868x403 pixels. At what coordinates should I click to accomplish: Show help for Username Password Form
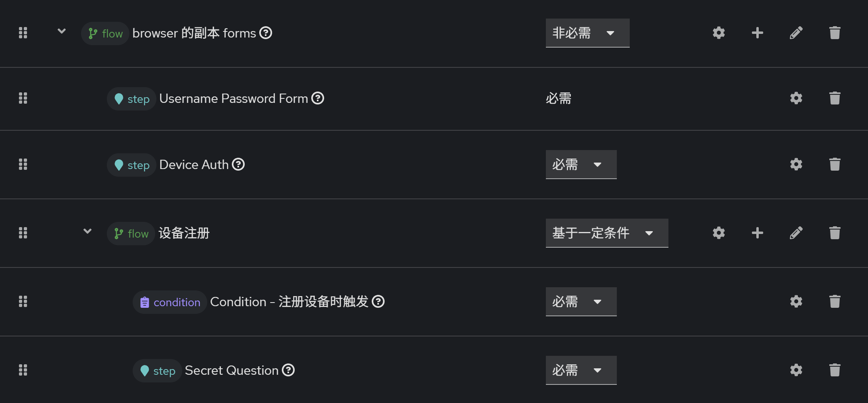coord(318,98)
